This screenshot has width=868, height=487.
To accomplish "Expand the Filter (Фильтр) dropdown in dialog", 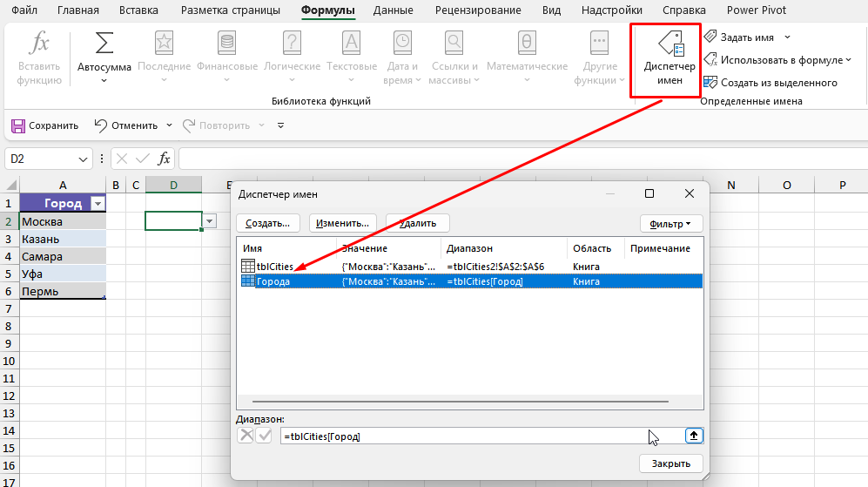I will coord(670,223).
